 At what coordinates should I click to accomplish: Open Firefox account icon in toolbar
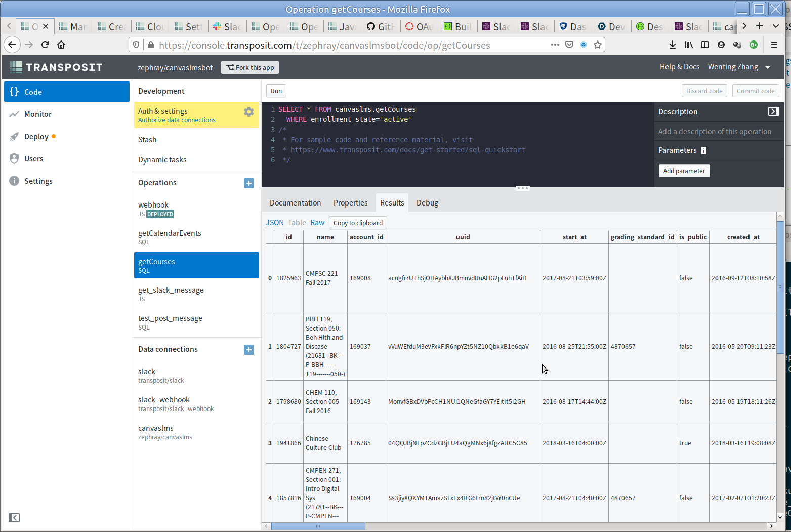(x=721, y=45)
